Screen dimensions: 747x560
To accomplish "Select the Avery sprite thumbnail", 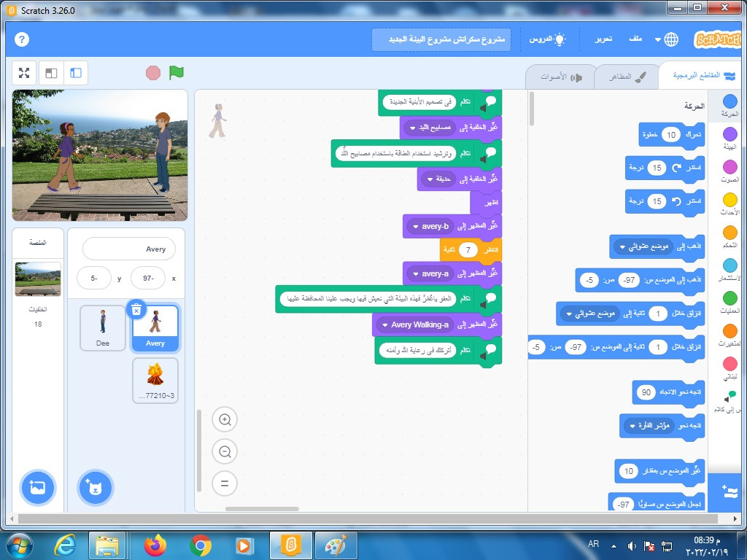I will [155, 327].
